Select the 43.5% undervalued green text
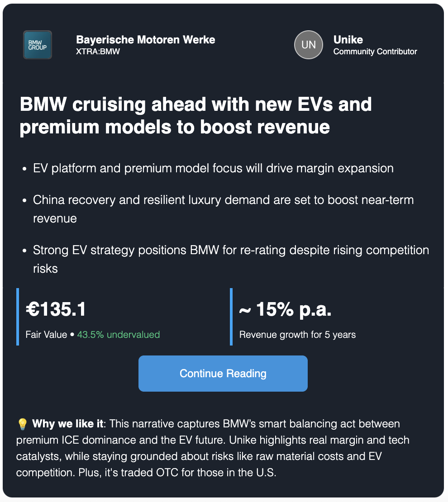The height and width of the screenshot is (502, 448). (119, 335)
